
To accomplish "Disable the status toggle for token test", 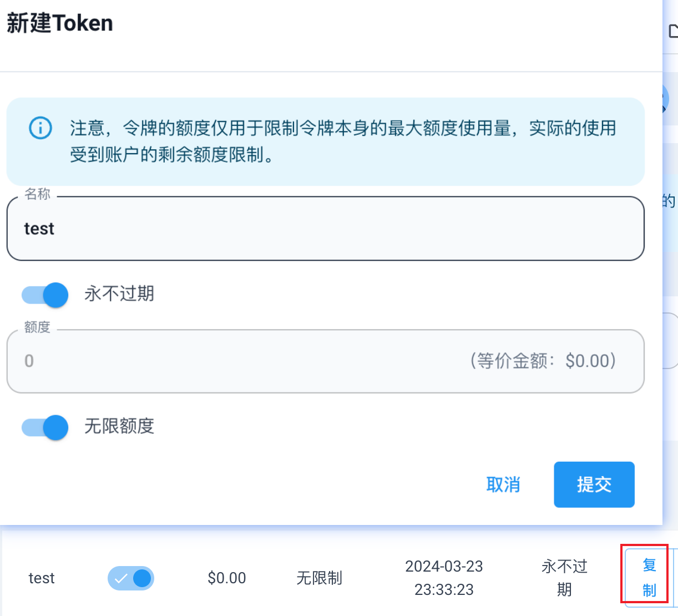I will pos(131,578).
